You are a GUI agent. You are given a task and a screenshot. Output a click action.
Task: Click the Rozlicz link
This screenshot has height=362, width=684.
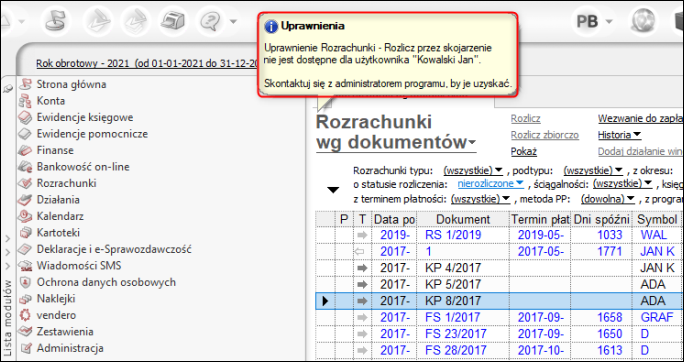(x=526, y=119)
